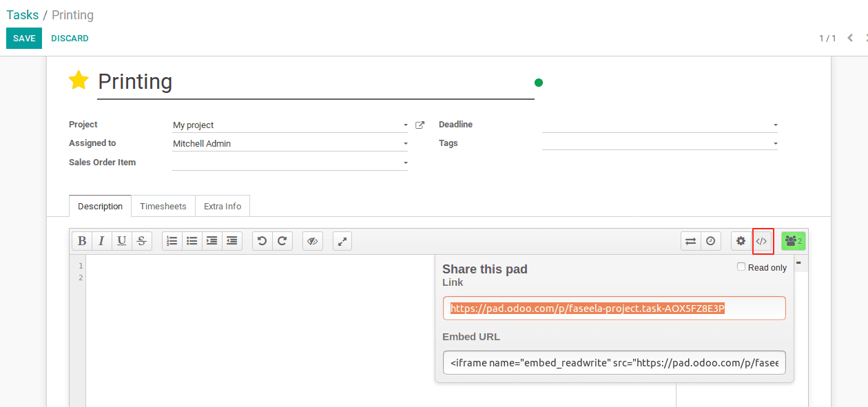Viewport: 868px width, 407px height.
Task: Switch to the Description tab
Action: click(x=100, y=206)
